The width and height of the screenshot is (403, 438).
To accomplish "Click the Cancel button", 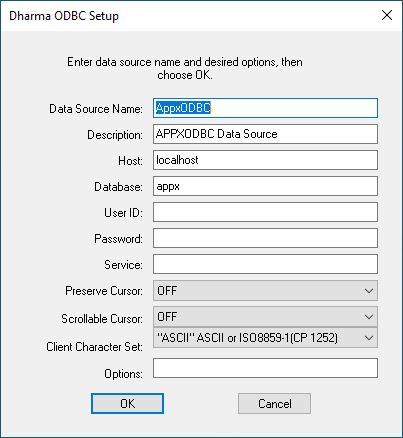I will pos(274,404).
